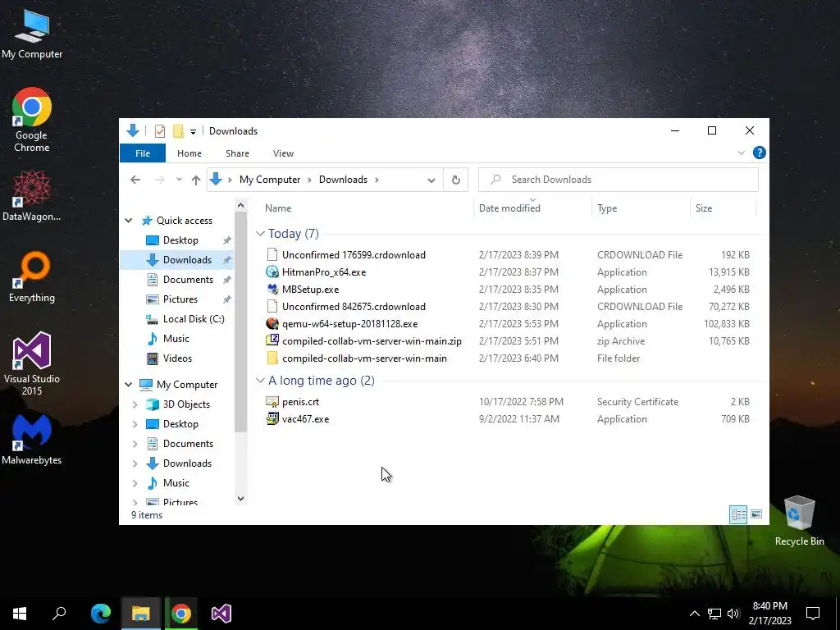Select Local Disk (C:) in Quick access
840x630 pixels.
pos(185,319)
